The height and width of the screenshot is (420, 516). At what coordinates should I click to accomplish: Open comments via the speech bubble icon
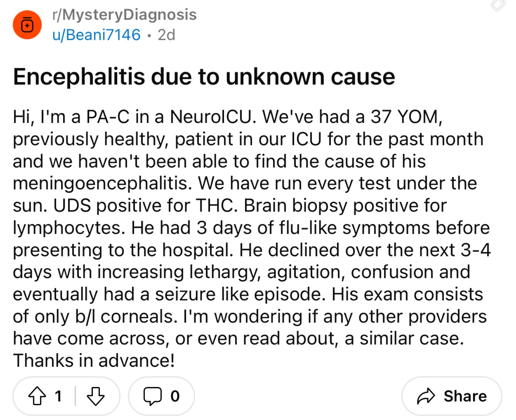point(153,396)
